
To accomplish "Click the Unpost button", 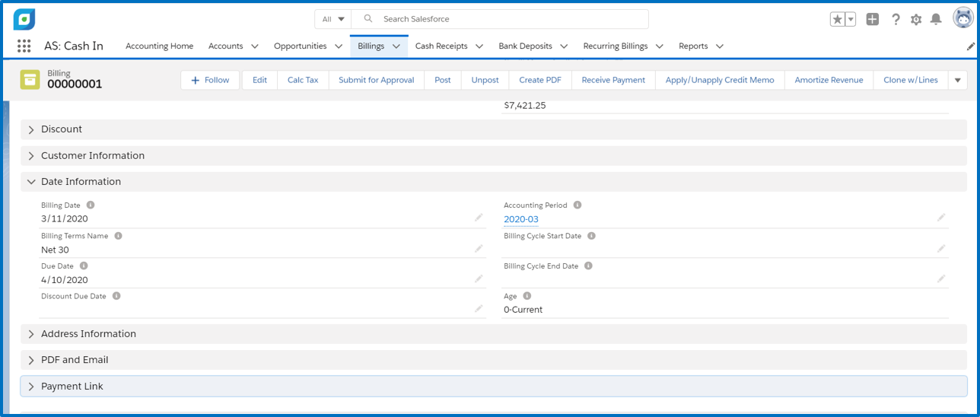I will 485,80.
